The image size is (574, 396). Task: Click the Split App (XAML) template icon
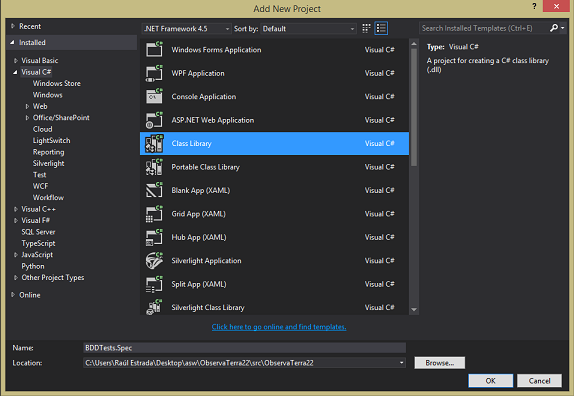[154, 284]
